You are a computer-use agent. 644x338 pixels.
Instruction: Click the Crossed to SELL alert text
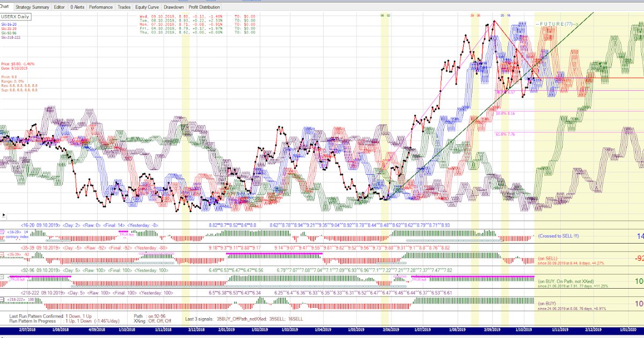click(x=558, y=236)
